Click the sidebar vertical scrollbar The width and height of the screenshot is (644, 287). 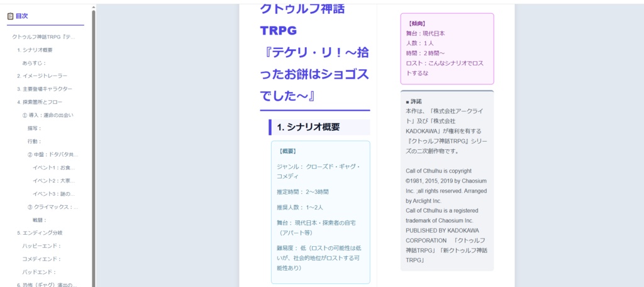(93, 148)
